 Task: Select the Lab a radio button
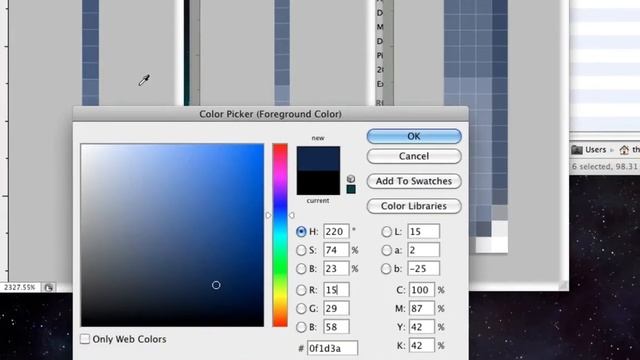(386, 250)
